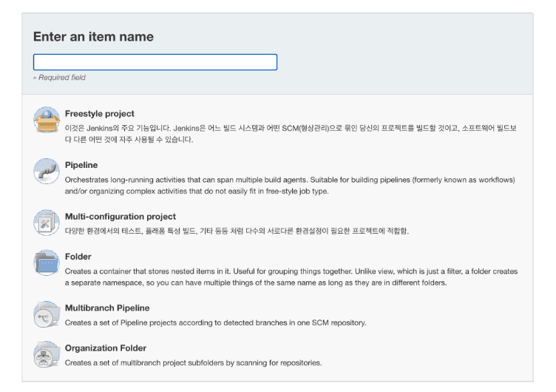The width and height of the screenshot is (556, 392).
Task: Pick the Multibranch Pipeline title
Action: click(x=107, y=308)
